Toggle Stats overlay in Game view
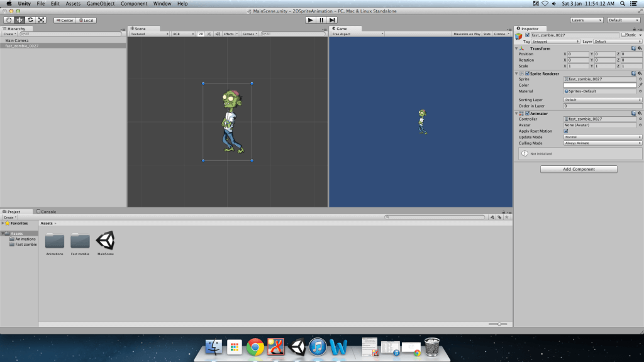 coord(487,34)
